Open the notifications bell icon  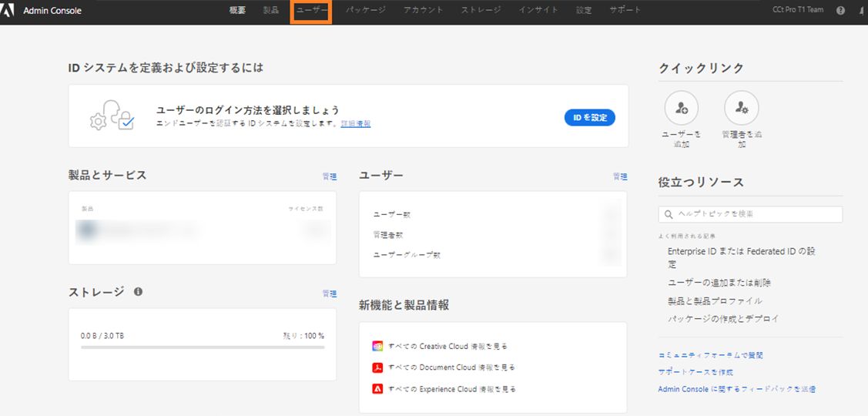[863, 10]
